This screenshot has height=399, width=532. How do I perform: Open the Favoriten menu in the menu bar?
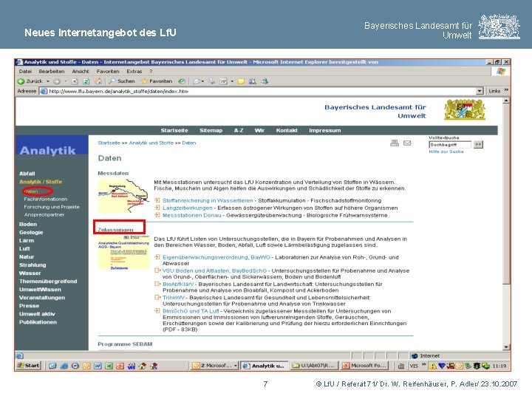pyautogui.click(x=108, y=71)
